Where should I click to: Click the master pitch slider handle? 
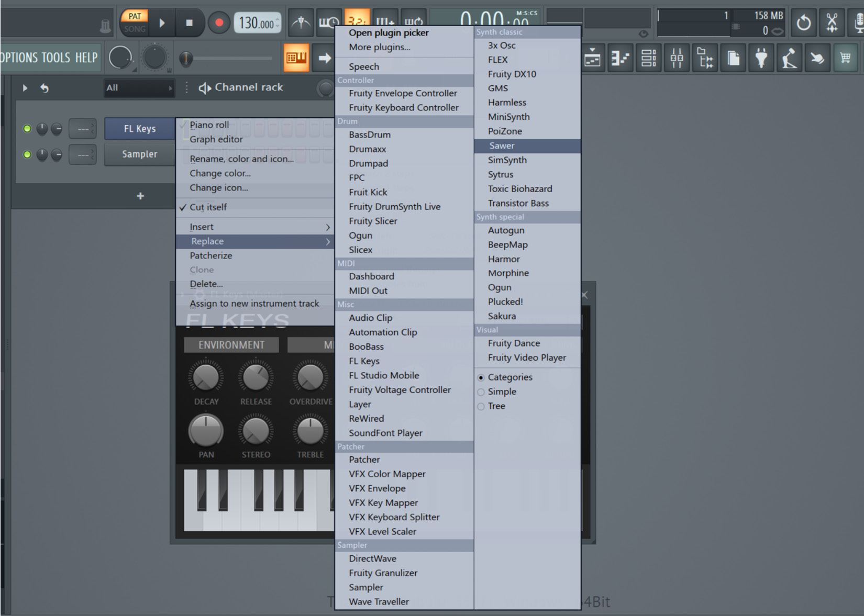(x=186, y=59)
